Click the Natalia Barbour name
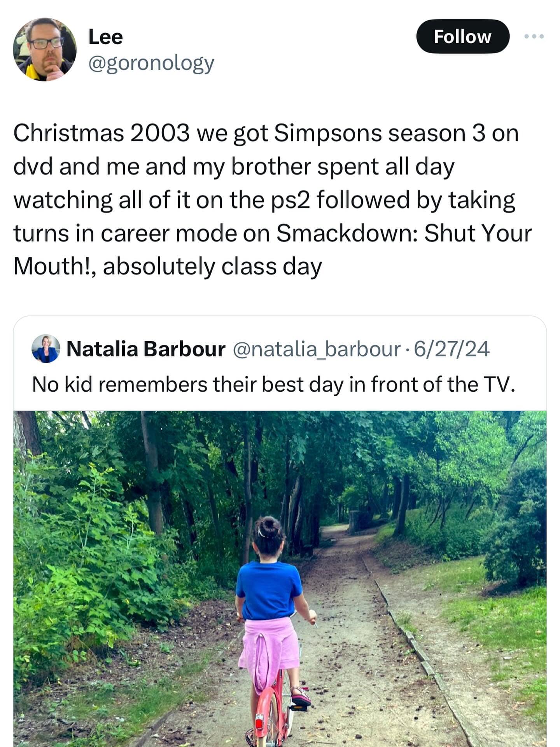Screen dimensions: 560x747 click(x=146, y=349)
